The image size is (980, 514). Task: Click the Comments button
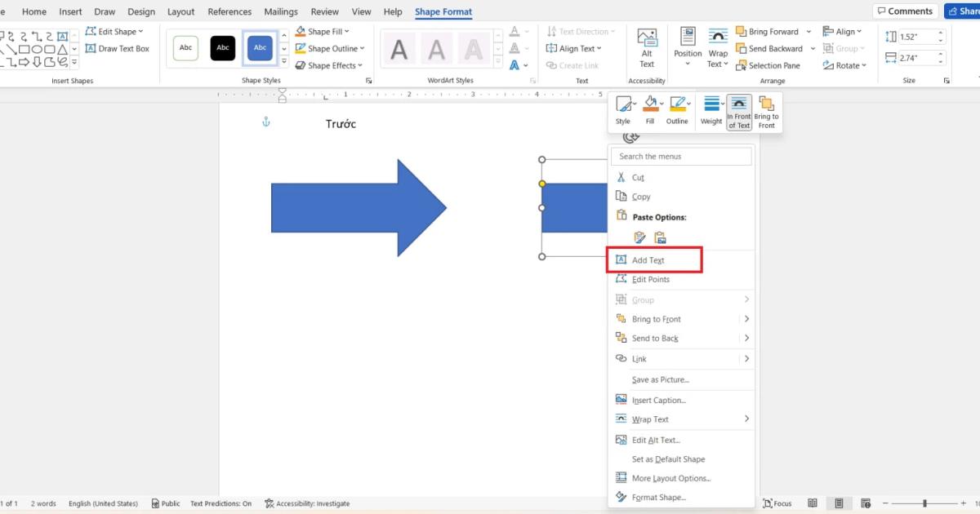coord(904,11)
